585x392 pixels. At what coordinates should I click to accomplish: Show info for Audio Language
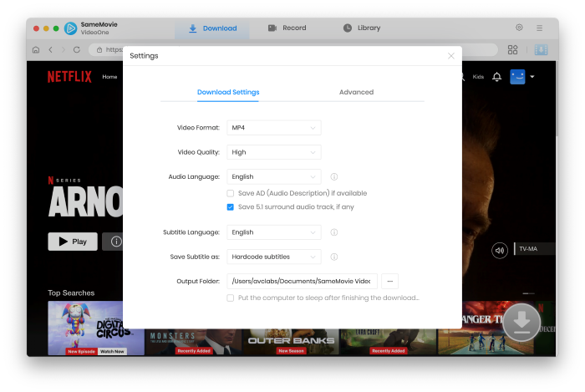click(334, 177)
